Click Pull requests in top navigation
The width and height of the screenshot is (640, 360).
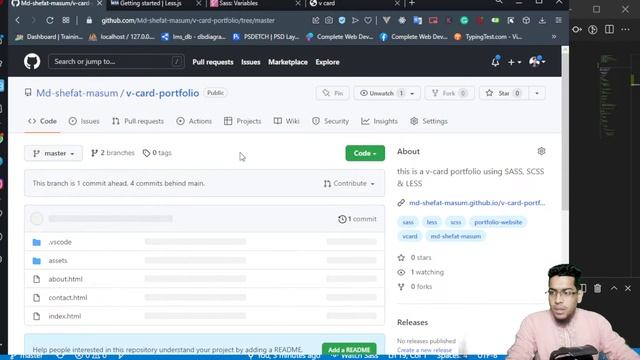pos(213,62)
